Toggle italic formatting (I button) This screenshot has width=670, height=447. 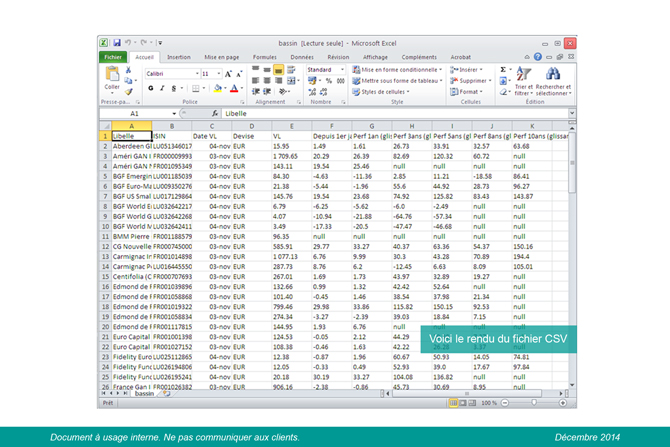(x=162, y=88)
